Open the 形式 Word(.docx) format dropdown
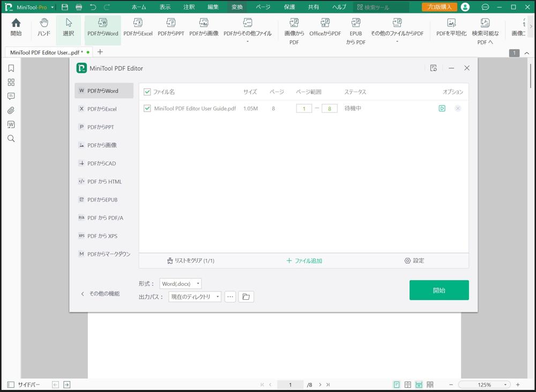 click(x=181, y=284)
